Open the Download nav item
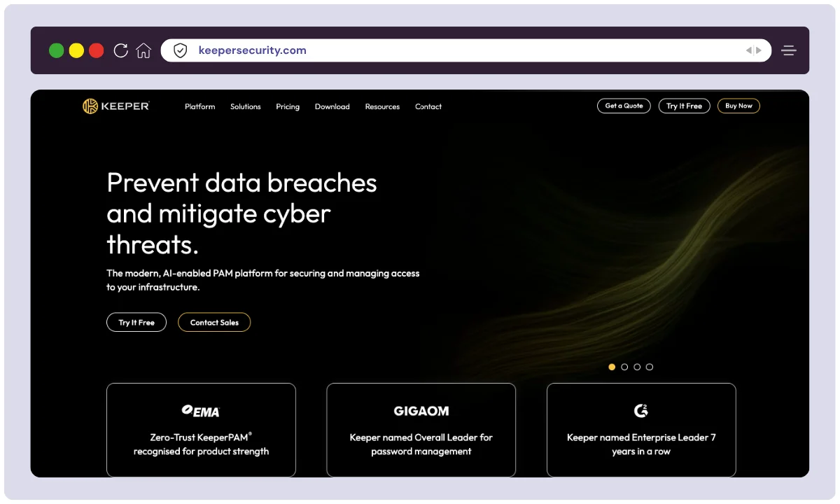The height and width of the screenshot is (504, 840). click(332, 106)
